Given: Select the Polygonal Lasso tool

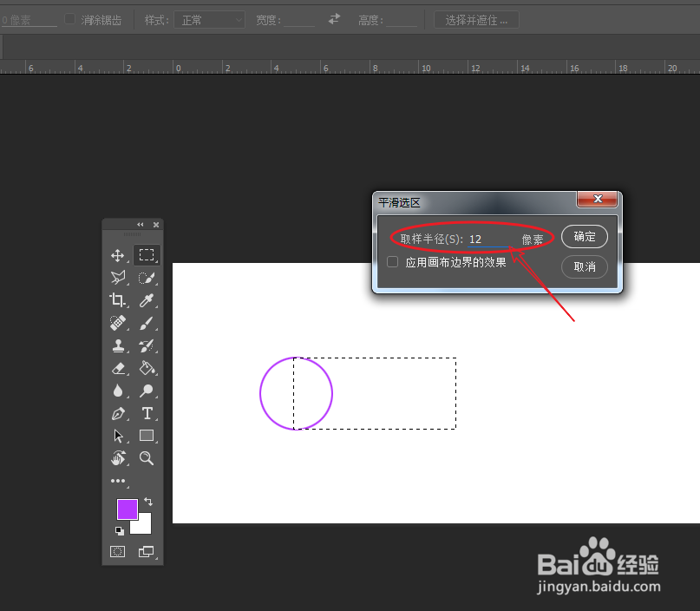Looking at the screenshot, I should pyautogui.click(x=118, y=278).
